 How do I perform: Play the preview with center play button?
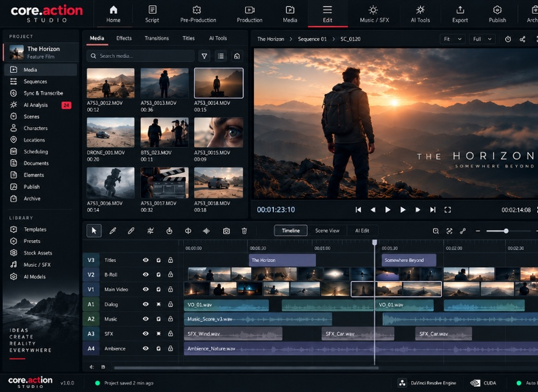pyautogui.click(x=402, y=210)
